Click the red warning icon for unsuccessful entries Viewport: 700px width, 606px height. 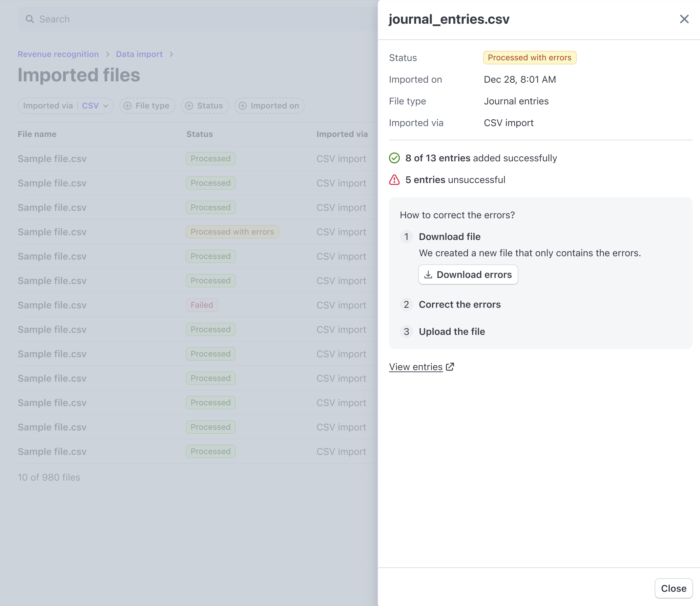394,180
